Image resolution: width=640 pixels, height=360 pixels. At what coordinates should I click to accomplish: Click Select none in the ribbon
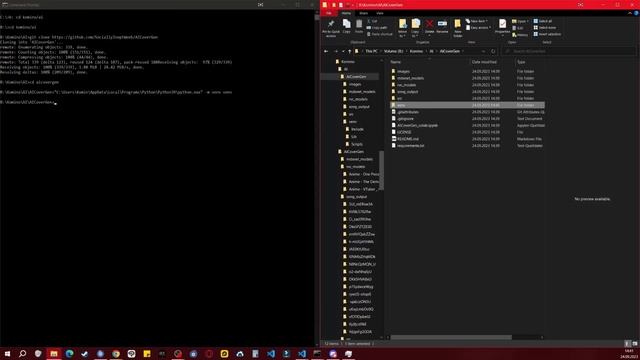pyautogui.click(x=545, y=28)
